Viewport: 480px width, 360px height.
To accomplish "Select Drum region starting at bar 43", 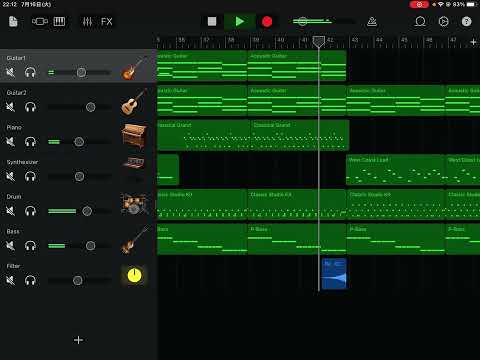I will click(x=396, y=205).
